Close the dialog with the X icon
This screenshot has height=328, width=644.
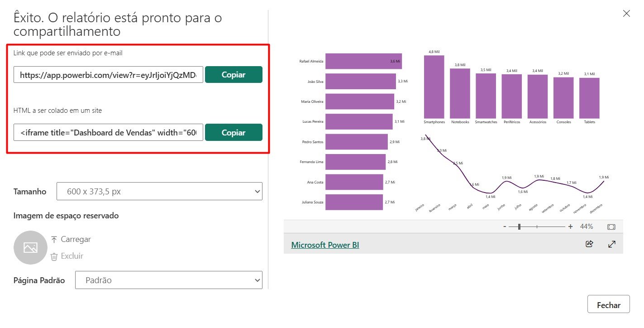[x=626, y=14]
